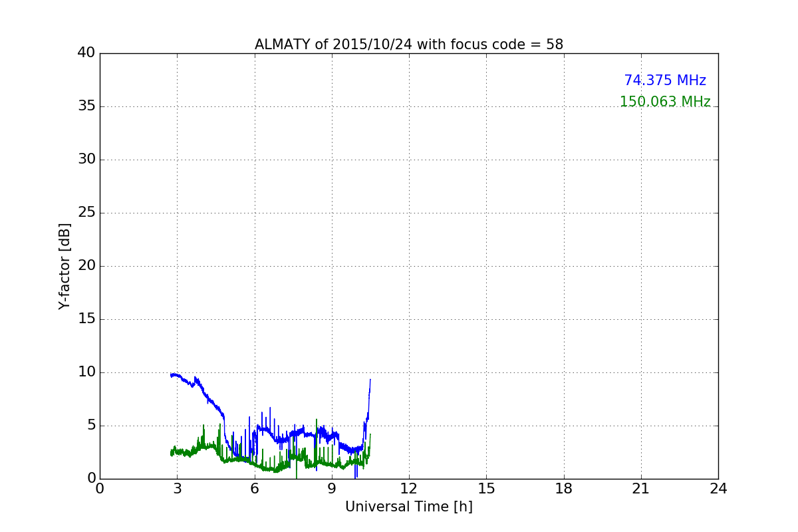Viewport: 798px width, 532px height.
Task: Click x-axis tick value 3
Action: 177,488
